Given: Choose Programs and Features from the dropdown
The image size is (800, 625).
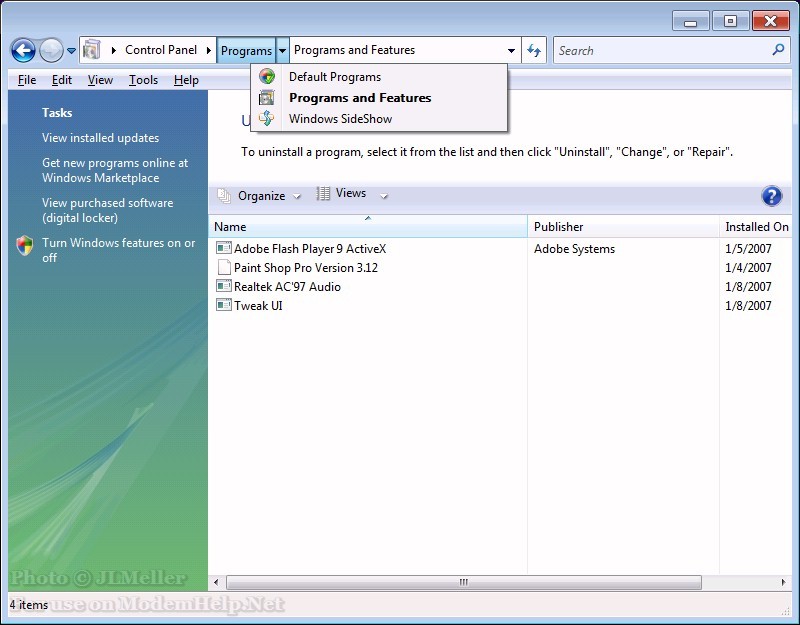Looking at the screenshot, I should [379, 98].
